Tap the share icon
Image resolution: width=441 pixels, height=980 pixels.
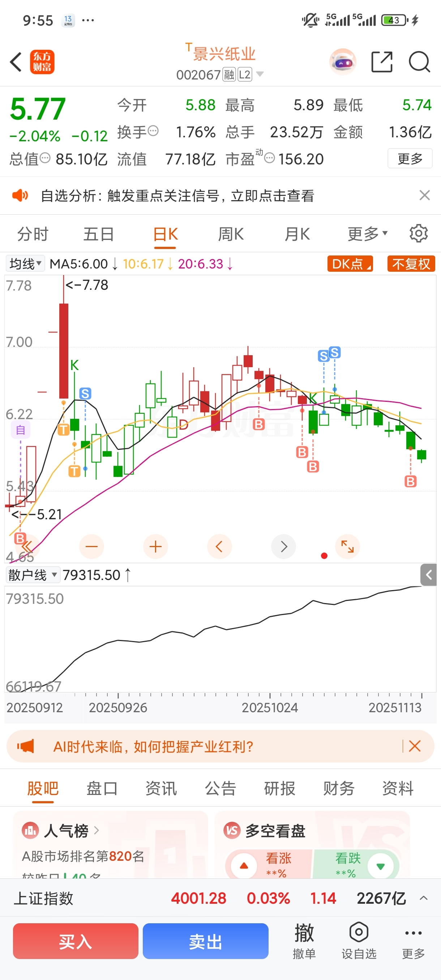pyautogui.click(x=382, y=62)
